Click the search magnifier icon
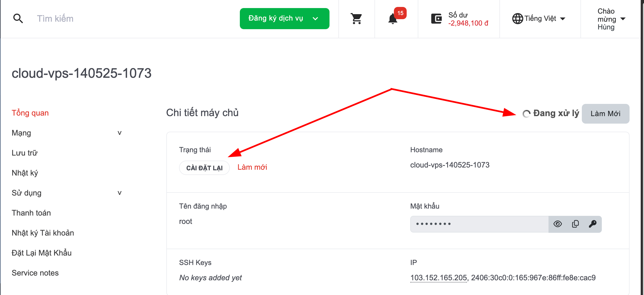This screenshot has height=295, width=644. (18, 18)
